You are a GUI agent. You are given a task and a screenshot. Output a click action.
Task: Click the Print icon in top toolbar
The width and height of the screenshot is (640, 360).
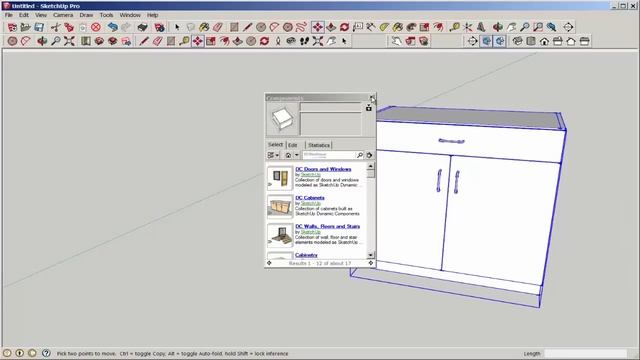tap(142, 27)
